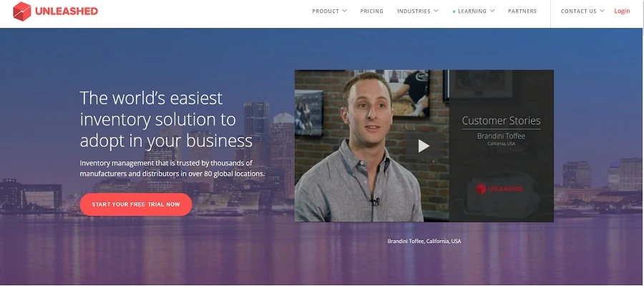Click the green dot beside Learning
Image resolution: width=644 pixels, height=286 pixels.
[454, 11]
